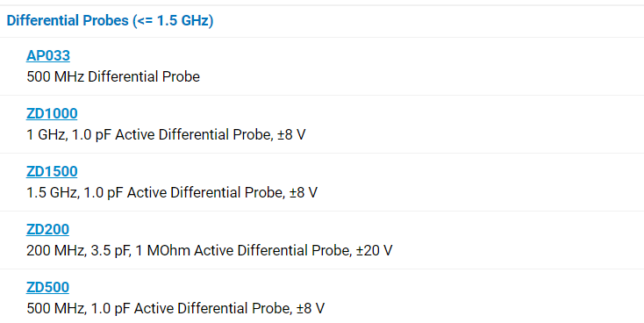Viewport: 644px width, 323px height.
Task: Click the '500 MHz Differential Probe' description
Action: click(x=113, y=77)
